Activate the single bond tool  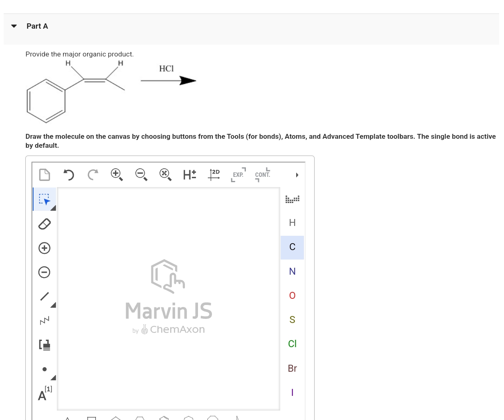(x=44, y=296)
